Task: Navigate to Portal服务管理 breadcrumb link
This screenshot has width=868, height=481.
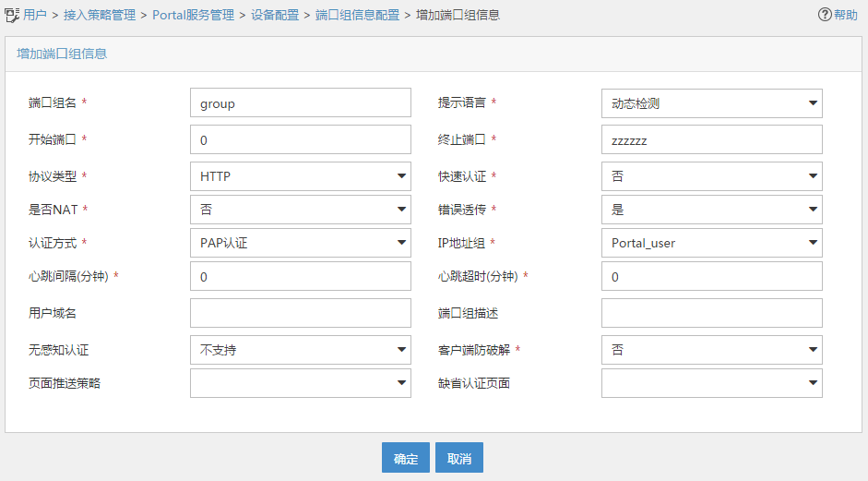Action: (193, 15)
